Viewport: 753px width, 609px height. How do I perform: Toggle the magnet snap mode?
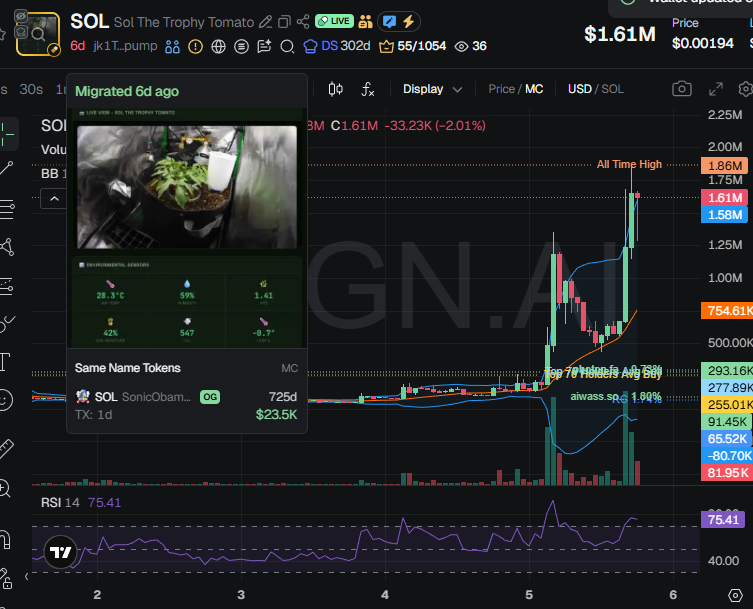click(5, 539)
